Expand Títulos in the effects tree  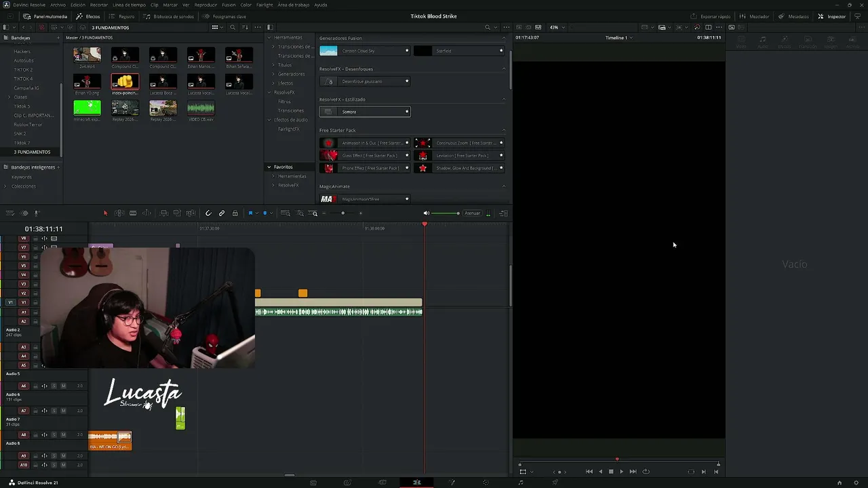[x=273, y=65]
